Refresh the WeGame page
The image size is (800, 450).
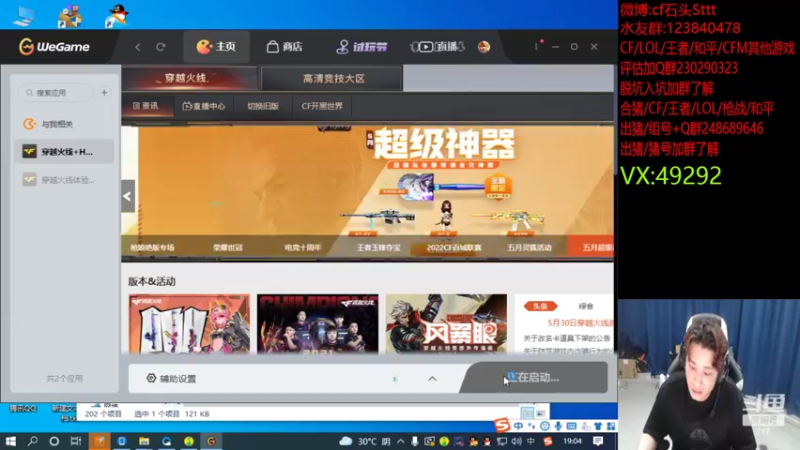pyautogui.click(x=161, y=47)
